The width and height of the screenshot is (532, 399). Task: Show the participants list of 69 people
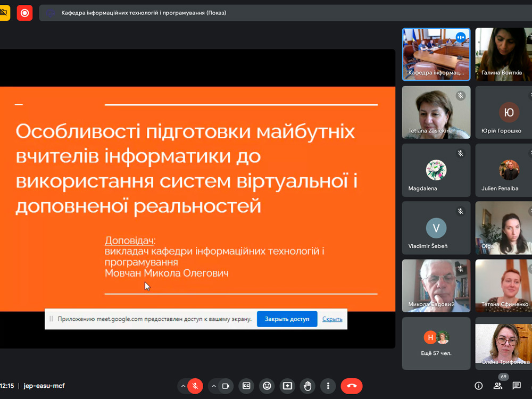[x=498, y=386]
